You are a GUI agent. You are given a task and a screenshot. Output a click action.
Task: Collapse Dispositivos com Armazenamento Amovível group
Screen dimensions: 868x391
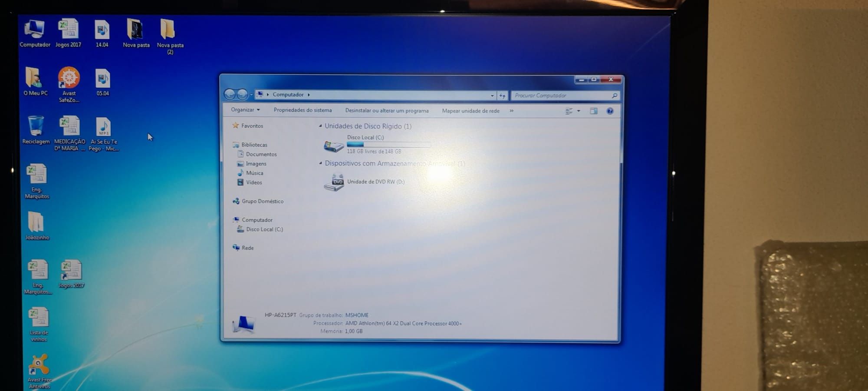pyautogui.click(x=320, y=163)
